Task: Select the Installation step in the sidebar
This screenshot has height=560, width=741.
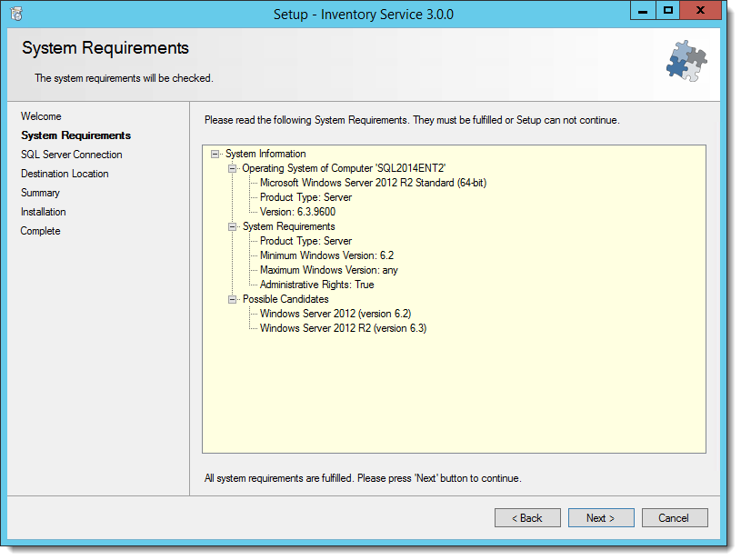Action: tap(44, 212)
